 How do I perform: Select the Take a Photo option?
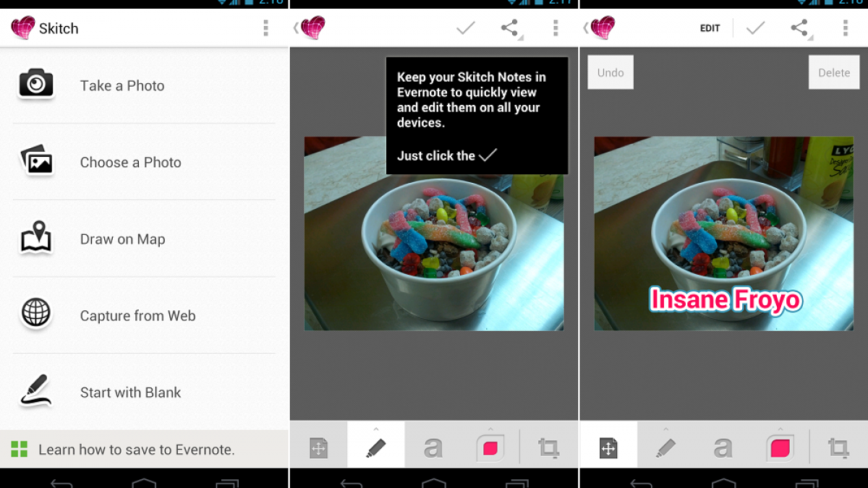(145, 85)
